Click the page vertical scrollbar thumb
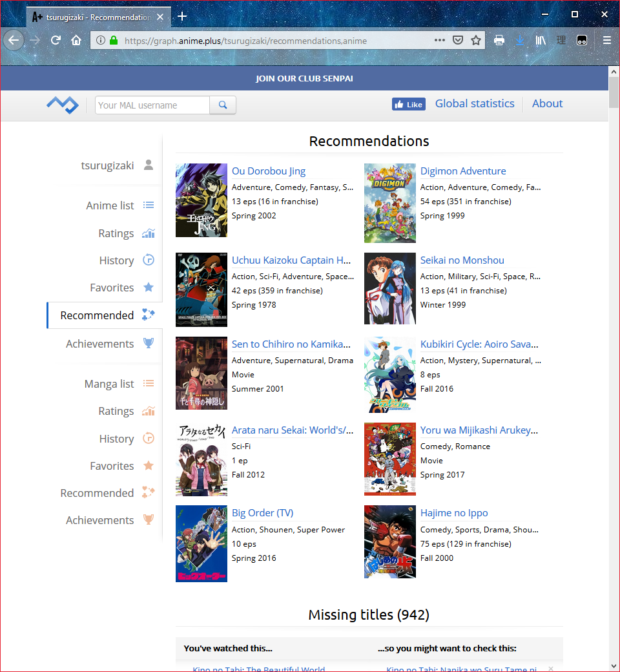 coord(614,92)
